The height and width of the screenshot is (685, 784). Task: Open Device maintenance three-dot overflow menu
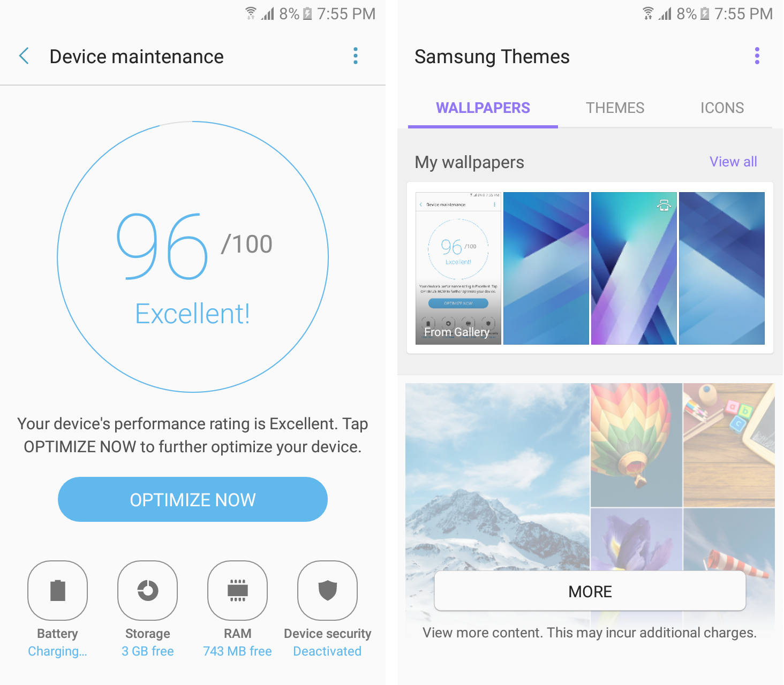pos(356,56)
